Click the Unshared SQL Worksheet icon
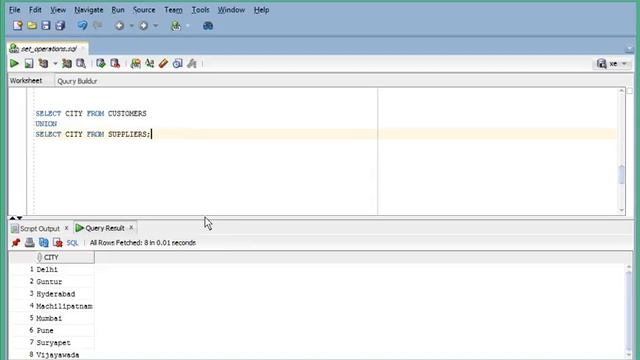 [x=136, y=64]
